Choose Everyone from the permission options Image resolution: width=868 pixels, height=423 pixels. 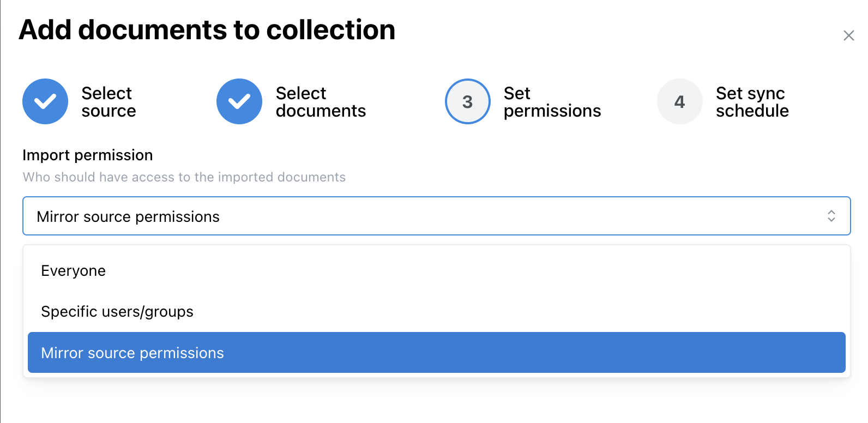click(x=74, y=271)
